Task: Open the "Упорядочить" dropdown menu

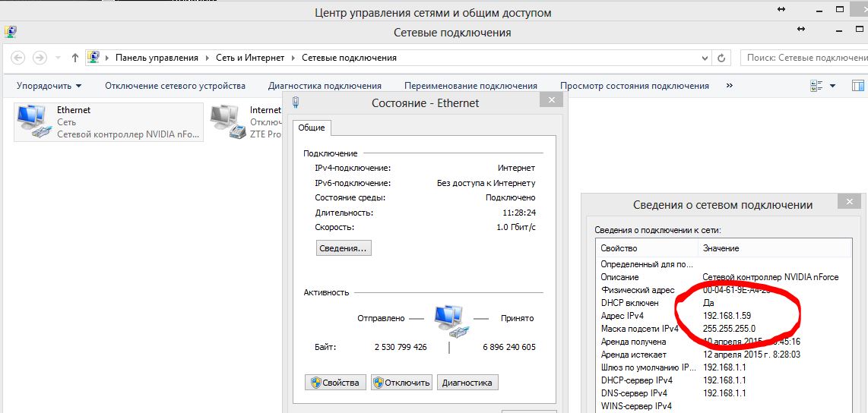Action: [49, 86]
